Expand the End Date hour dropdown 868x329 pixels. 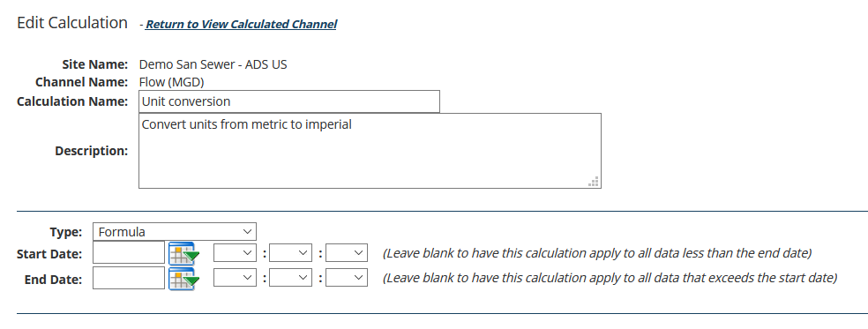pos(235,278)
